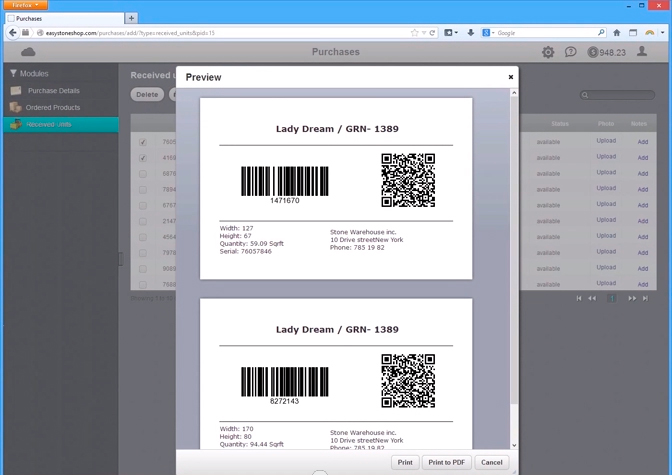672x475 pixels.
Task: Uncheck the second row checkbox
Action: tap(143, 158)
